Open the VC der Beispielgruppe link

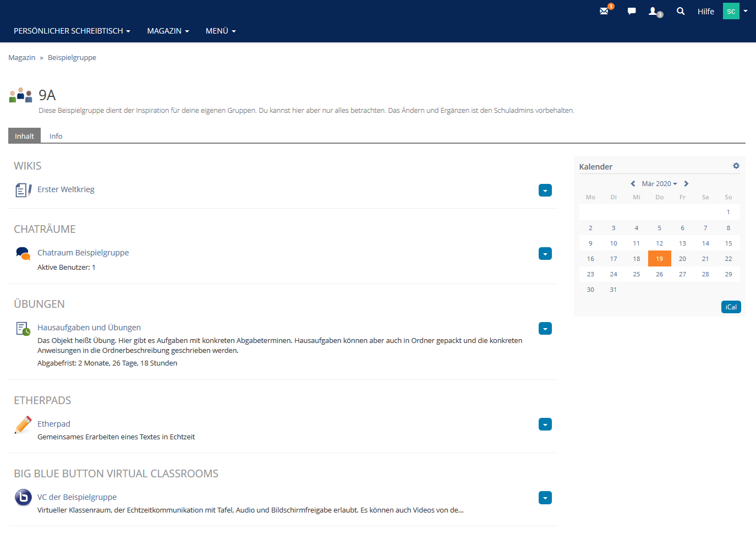(77, 497)
